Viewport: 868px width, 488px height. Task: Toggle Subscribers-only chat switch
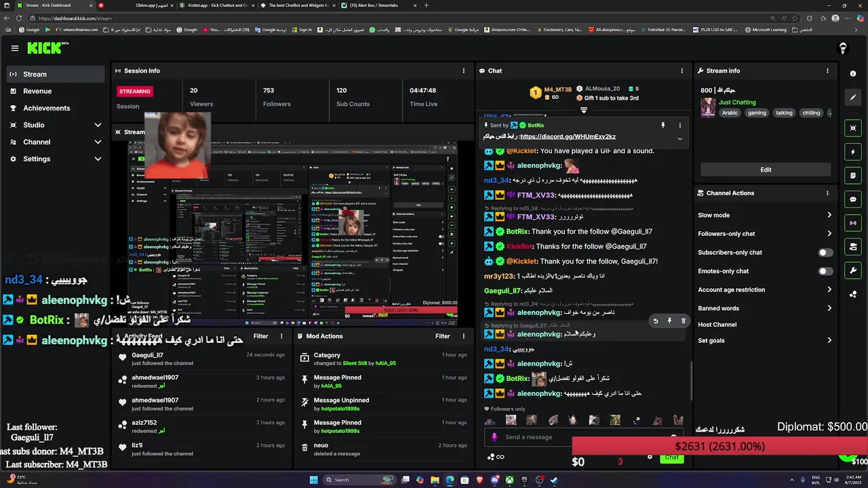pyautogui.click(x=825, y=253)
